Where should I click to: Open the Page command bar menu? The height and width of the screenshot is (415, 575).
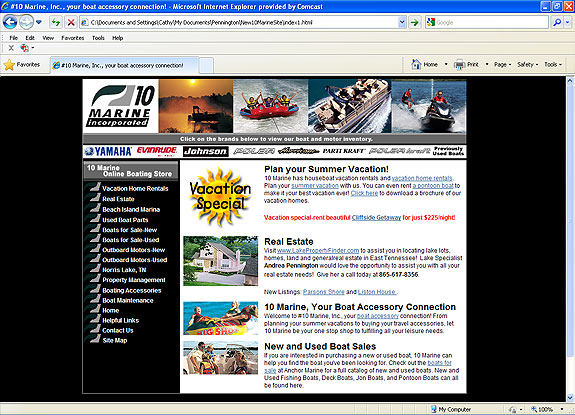502,64
